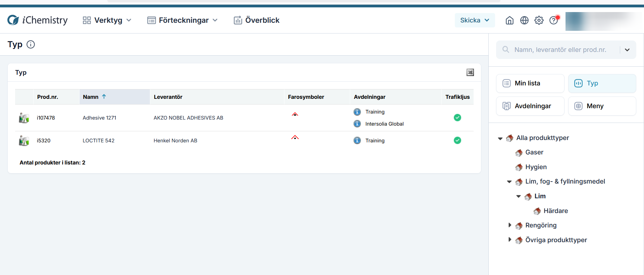Select Härdare product type
Viewport: 644px width, 275px height.
(556, 211)
